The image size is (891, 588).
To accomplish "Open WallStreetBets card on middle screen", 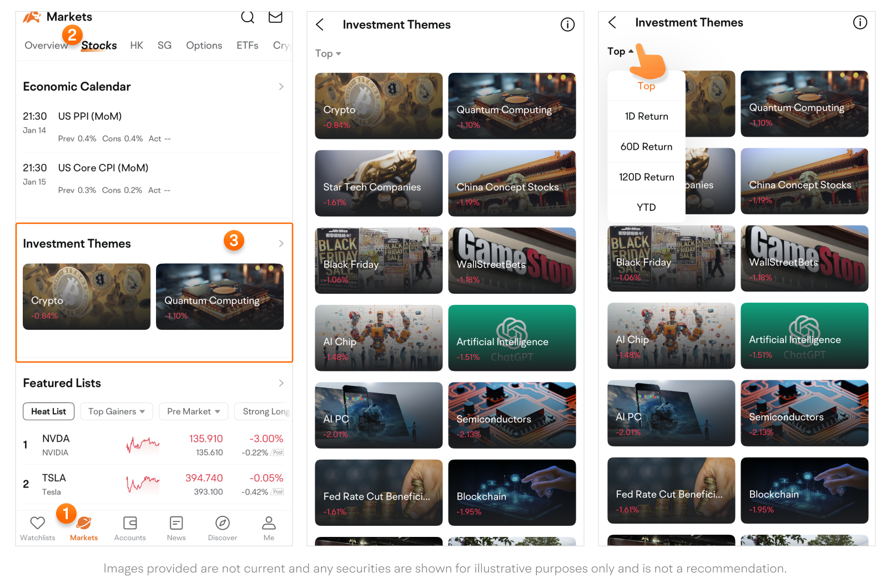I will (512, 260).
